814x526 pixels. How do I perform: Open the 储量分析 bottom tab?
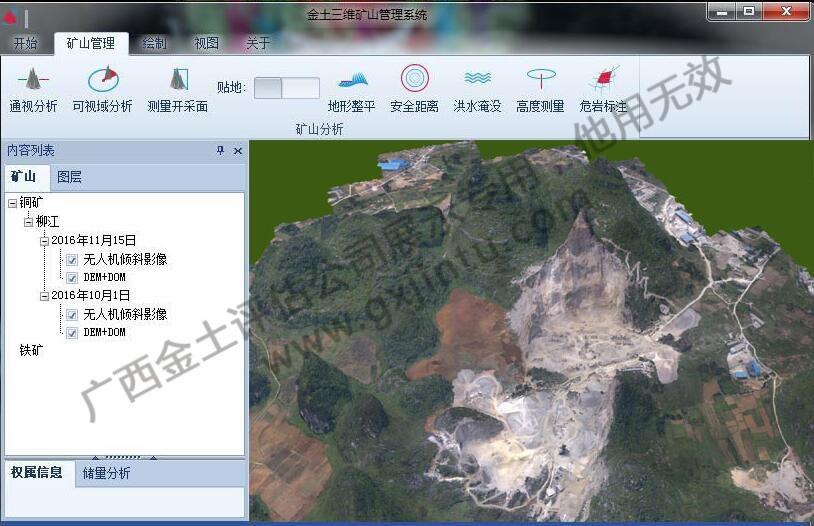click(x=106, y=473)
